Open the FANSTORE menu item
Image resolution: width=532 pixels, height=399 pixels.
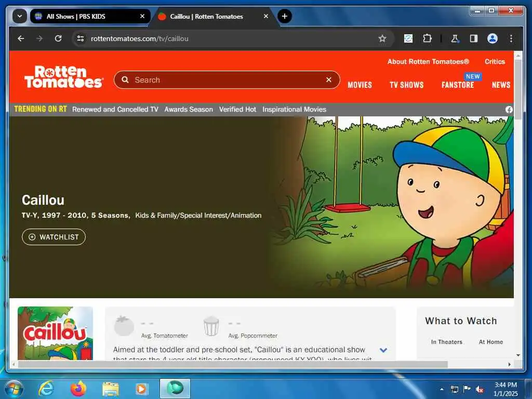pos(458,85)
